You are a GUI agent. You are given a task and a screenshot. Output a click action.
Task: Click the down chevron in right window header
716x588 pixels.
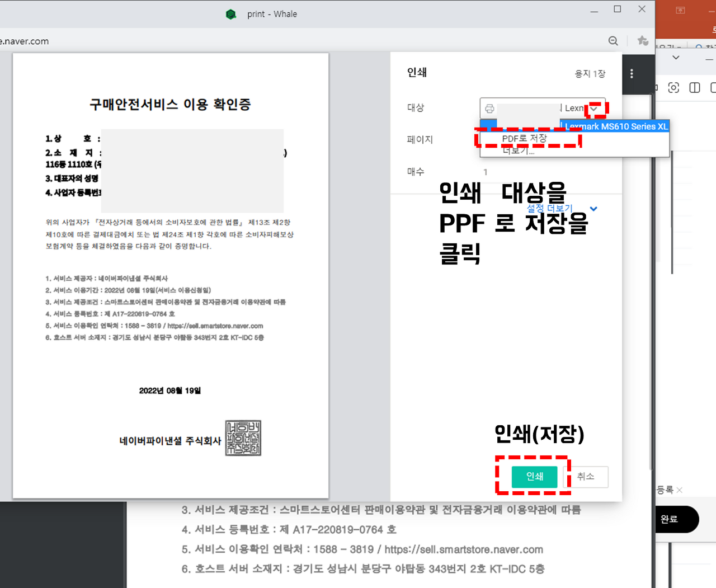point(676,58)
